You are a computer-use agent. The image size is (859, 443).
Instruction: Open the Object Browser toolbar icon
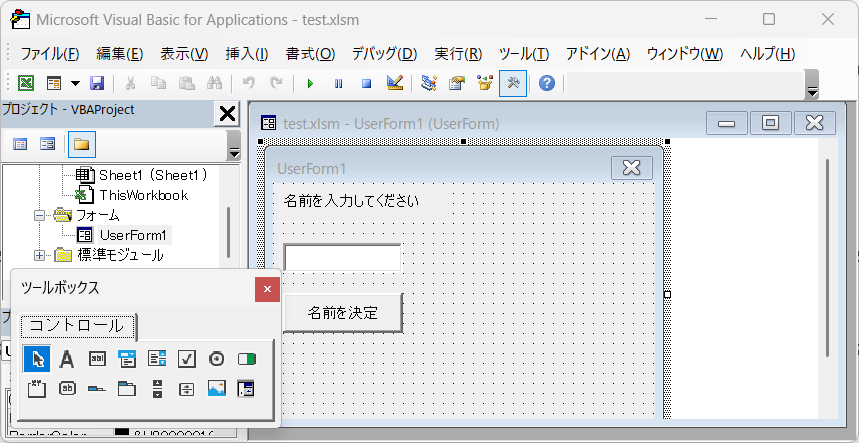(485, 84)
